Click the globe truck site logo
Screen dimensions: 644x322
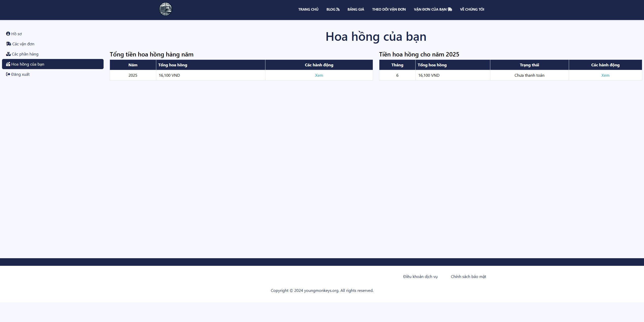165,9
